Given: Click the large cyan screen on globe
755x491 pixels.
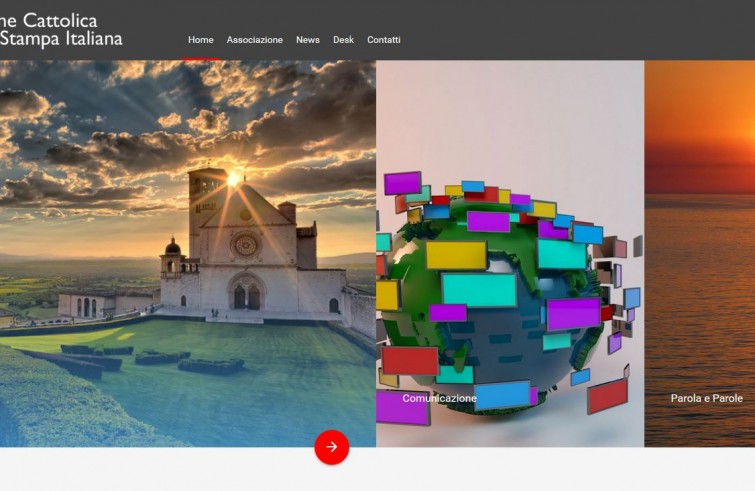Looking at the screenshot, I should (478, 290).
